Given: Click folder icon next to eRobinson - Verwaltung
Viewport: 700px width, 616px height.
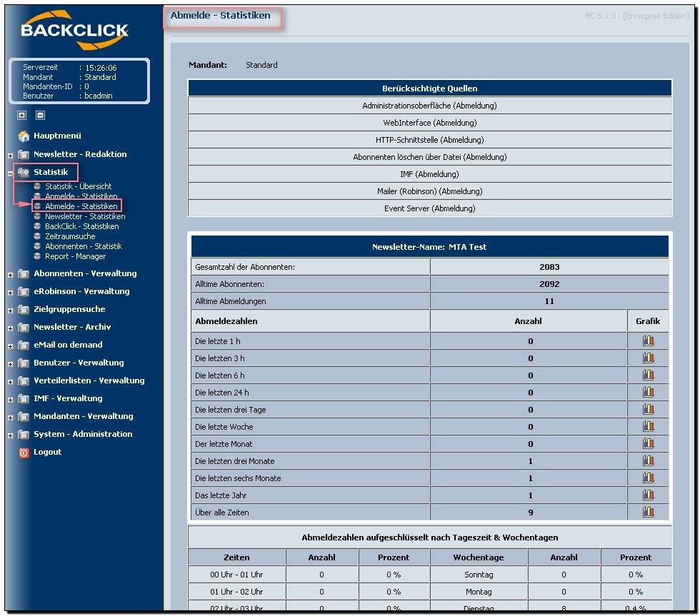Looking at the screenshot, I should [23, 292].
